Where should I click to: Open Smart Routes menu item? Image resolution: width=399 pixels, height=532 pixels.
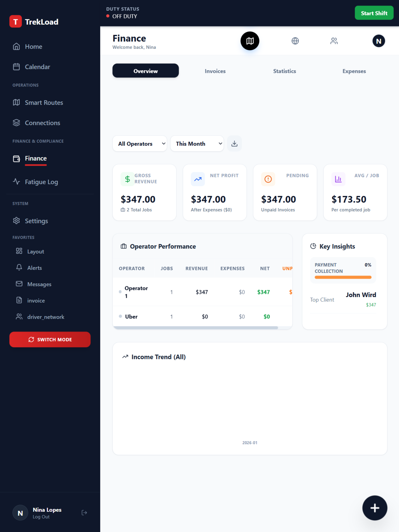click(50, 102)
